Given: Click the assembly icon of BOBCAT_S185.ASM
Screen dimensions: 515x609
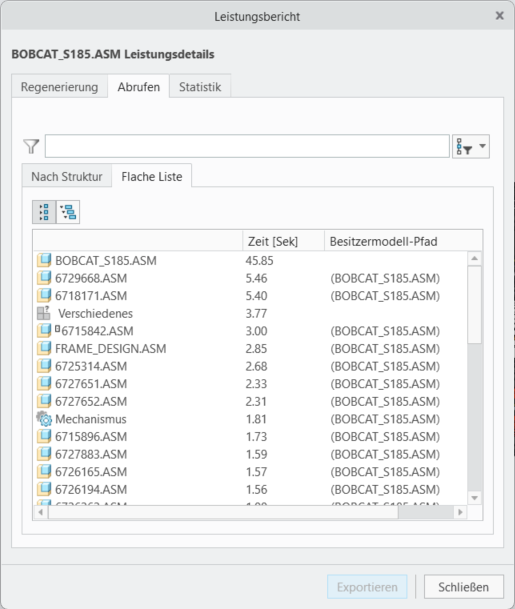Looking at the screenshot, I should pyautogui.click(x=44, y=260).
